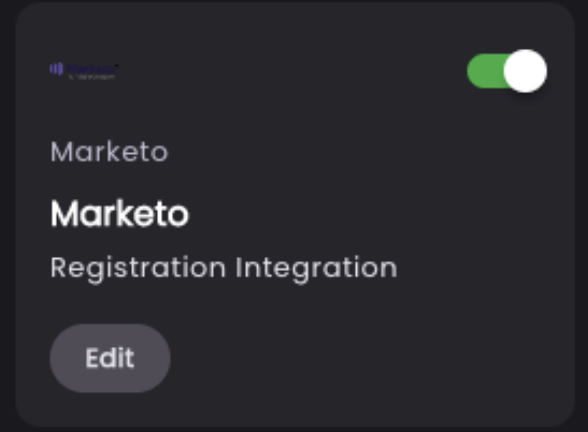This screenshot has height=432, width=588.
Task: Select the Marketo wordmark in the logo
Action: [x=92, y=69]
